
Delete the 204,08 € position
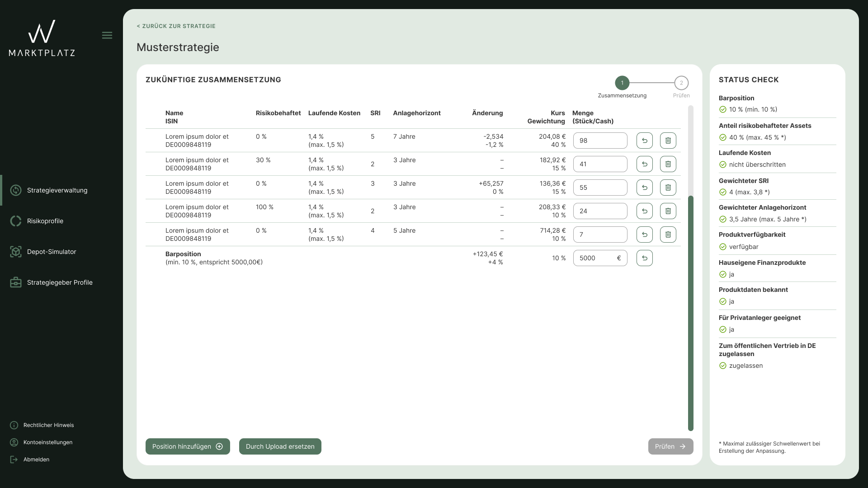pos(668,141)
